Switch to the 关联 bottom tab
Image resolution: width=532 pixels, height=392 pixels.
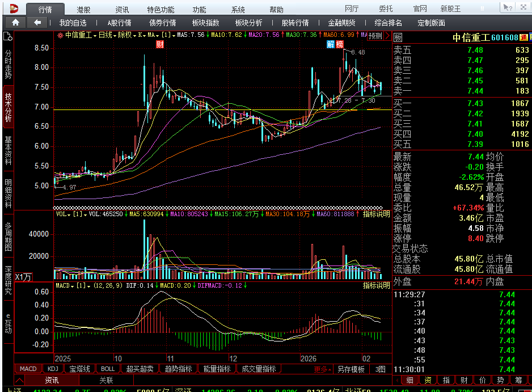(106, 380)
